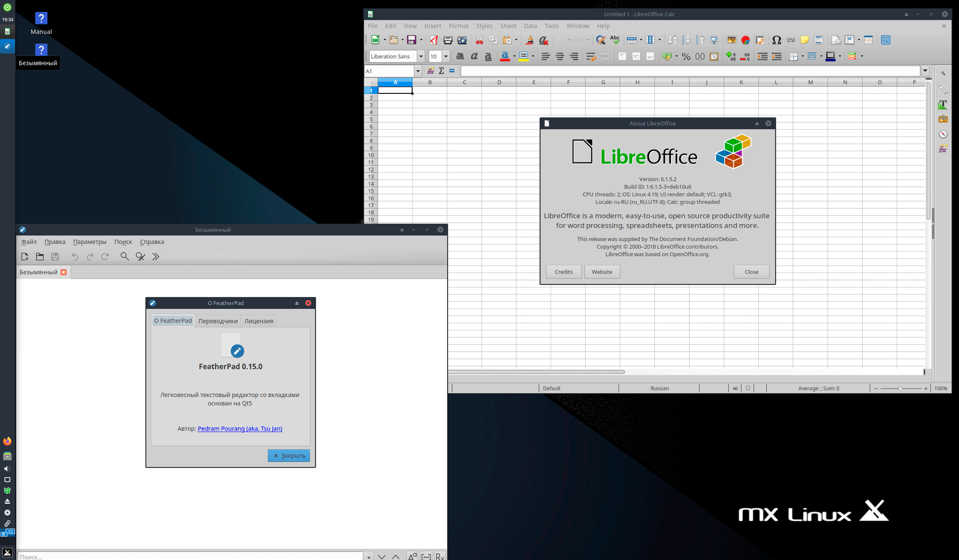Open the Sheet menu in Calc
The height and width of the screenshot is (560, 959).
point(508,26)
